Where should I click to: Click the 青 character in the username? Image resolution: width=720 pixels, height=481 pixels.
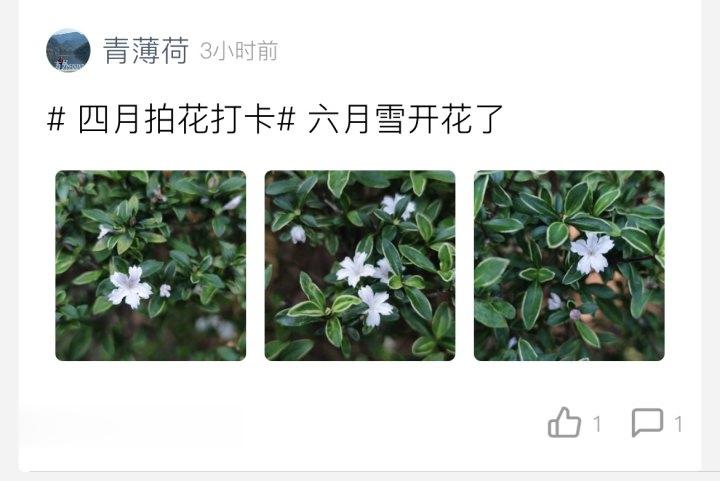[x=115, y=50]
